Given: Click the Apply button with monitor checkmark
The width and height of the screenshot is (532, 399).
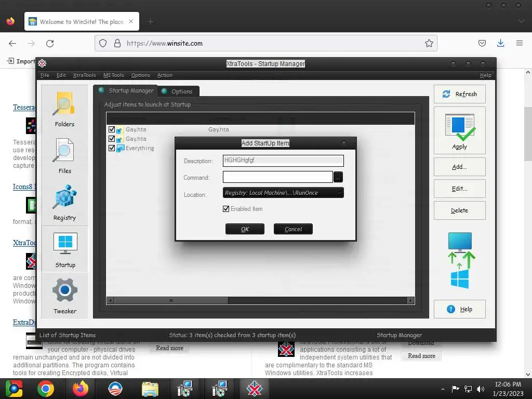Looking at the screenshot, I should 459,130.
